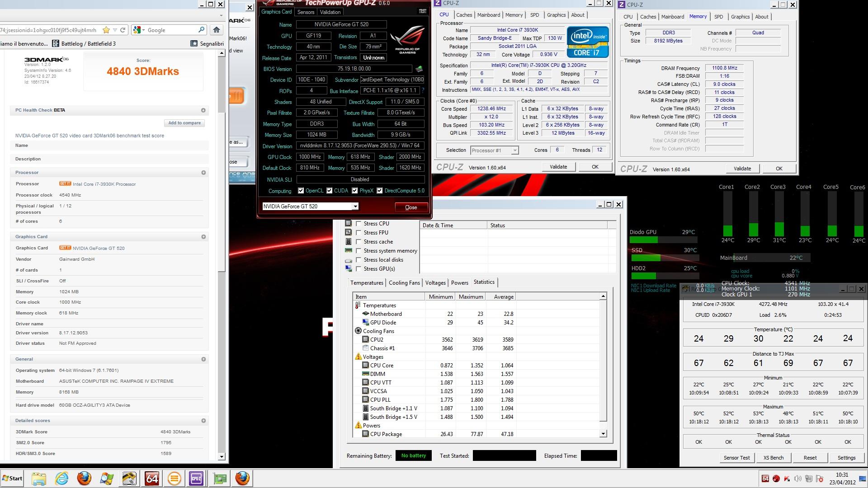Viewport: 868px width, 488px height.
Task: Click the AIDA64 taskbar button
Action: pyautogui.click(x=152, y=479)
